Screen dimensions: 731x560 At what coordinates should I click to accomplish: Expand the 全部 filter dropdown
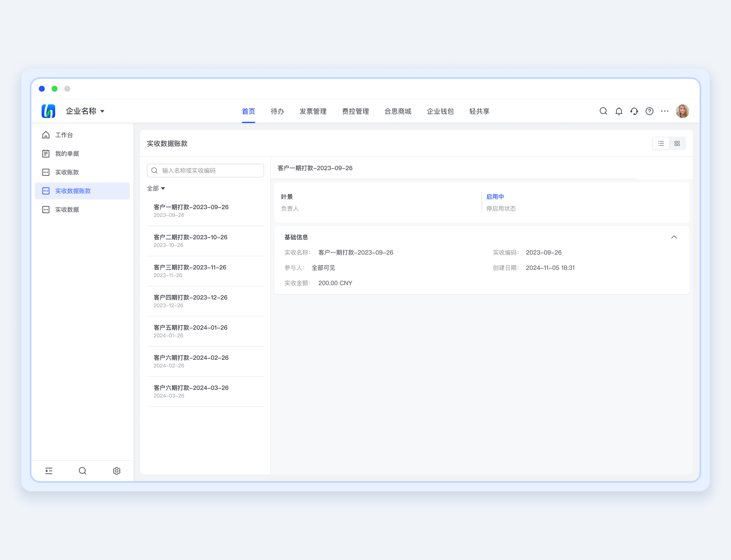pyautogui.click(x=156, y=189)
